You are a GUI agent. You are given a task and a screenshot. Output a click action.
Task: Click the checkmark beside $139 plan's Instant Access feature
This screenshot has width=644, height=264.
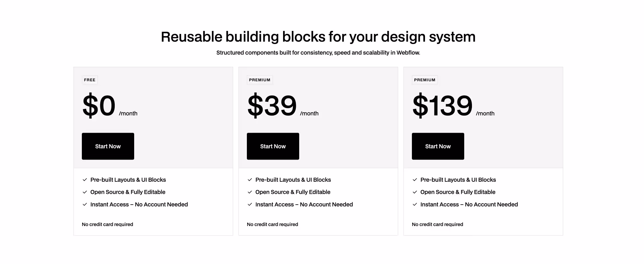coord(415,204)
